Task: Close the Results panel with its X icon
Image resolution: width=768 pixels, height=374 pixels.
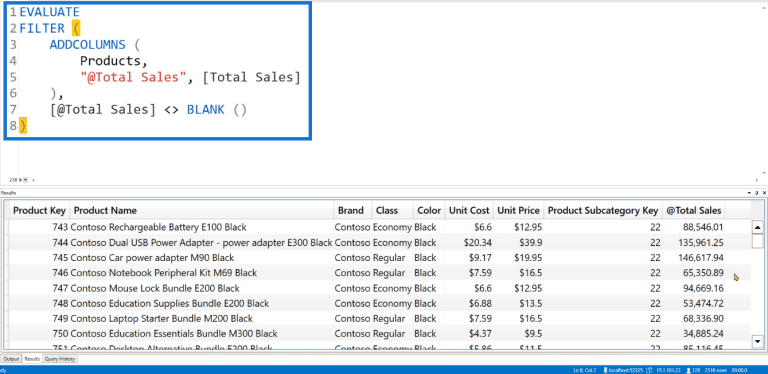Action: coord(765,193)
